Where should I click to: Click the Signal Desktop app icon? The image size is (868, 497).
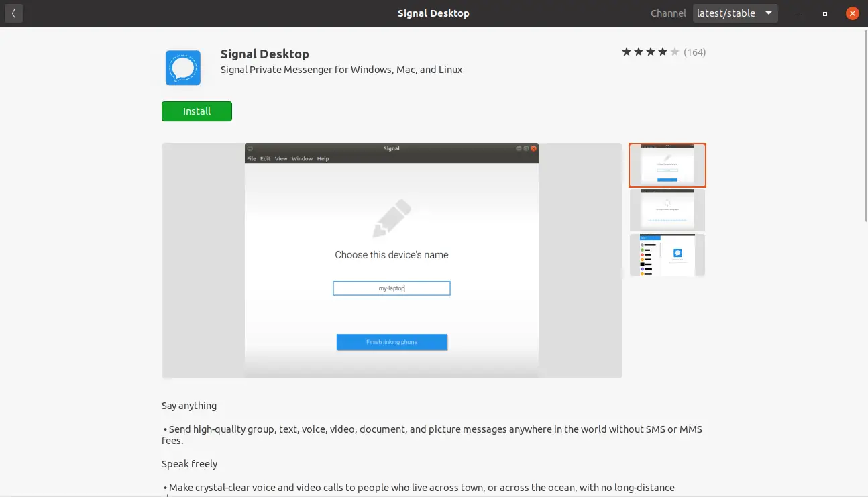coord(183,68)
